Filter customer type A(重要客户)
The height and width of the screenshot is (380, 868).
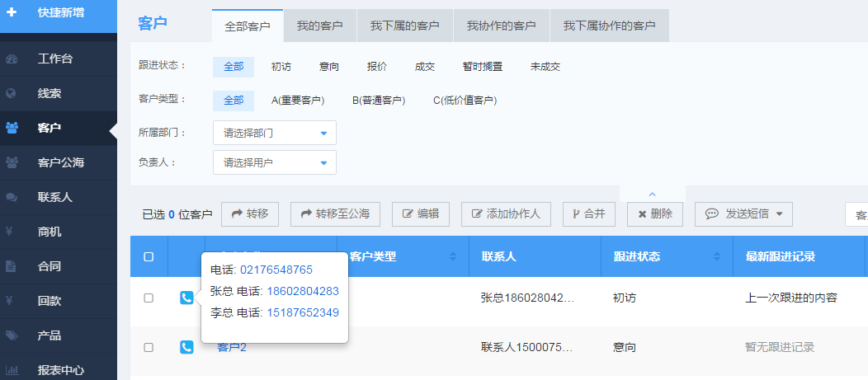point(298,101)
